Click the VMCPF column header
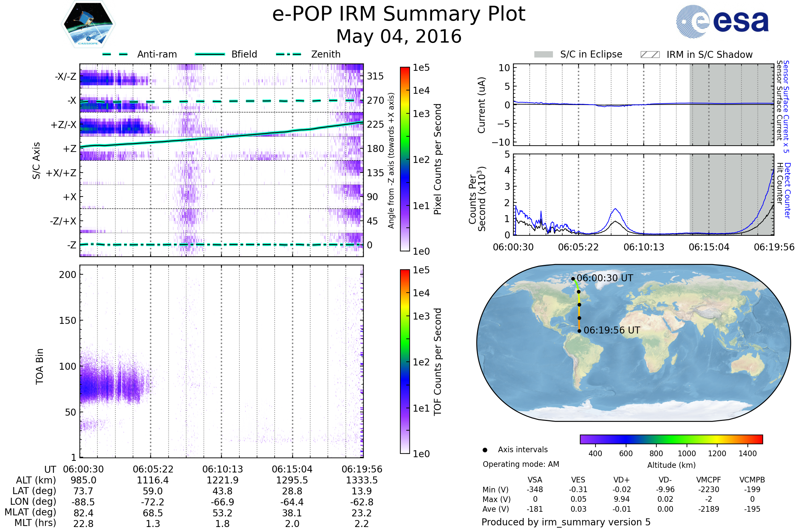 [x=709, y=480]
